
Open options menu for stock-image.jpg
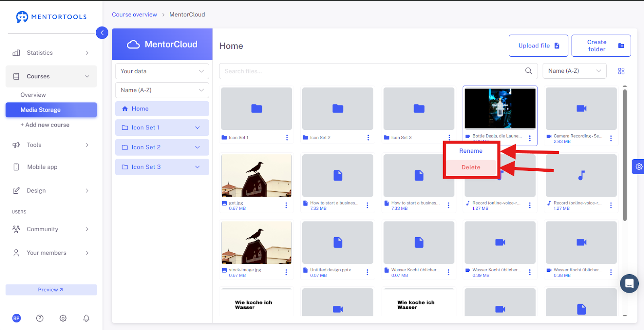(286, 272)
